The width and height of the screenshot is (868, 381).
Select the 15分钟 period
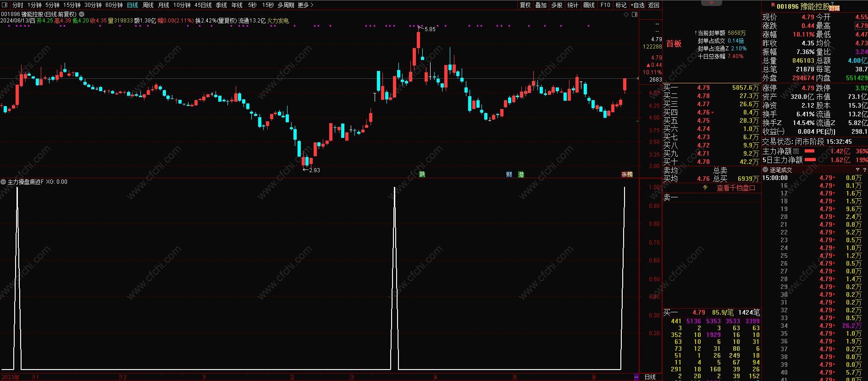(x=72, y=5)
